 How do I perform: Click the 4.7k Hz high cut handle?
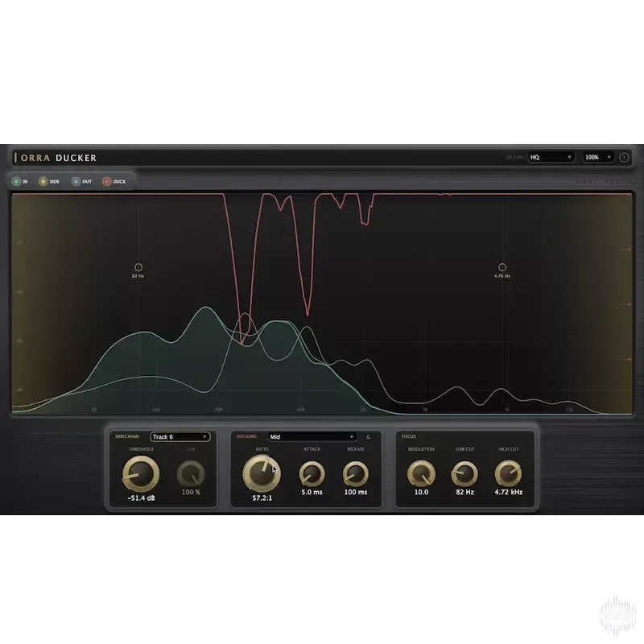pyautogui.click(x=502, y=267)
